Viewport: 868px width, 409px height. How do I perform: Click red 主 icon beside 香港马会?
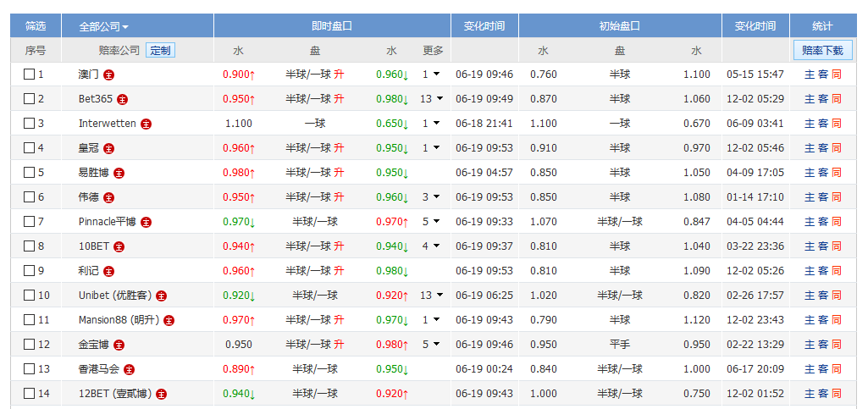(x=129, y=370)
